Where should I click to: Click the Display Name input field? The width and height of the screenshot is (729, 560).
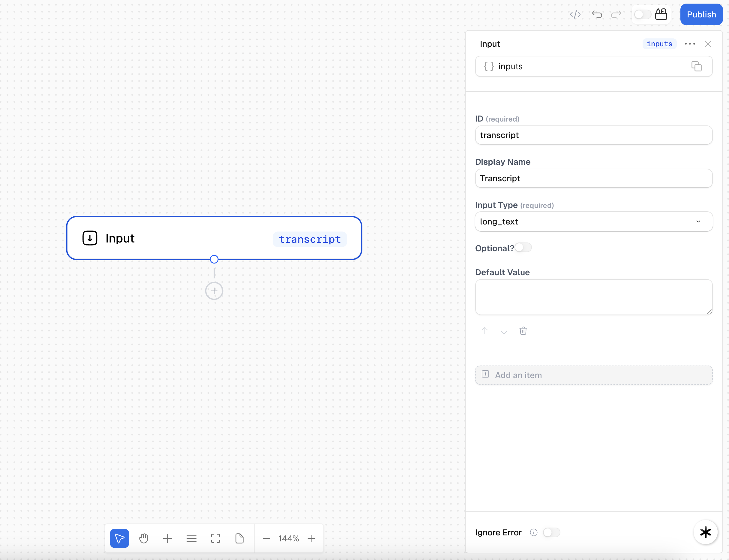click(593, 178)
